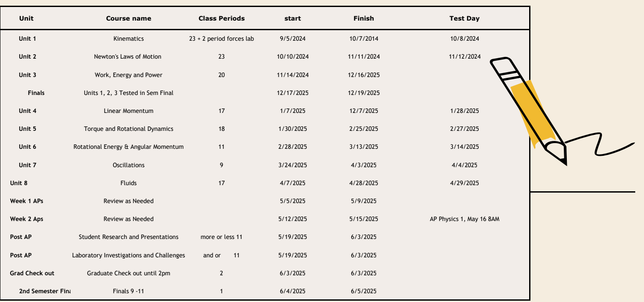Screen dimensions: 644x302
Task: Click the "Finish" column header
Action: (363, 18)
